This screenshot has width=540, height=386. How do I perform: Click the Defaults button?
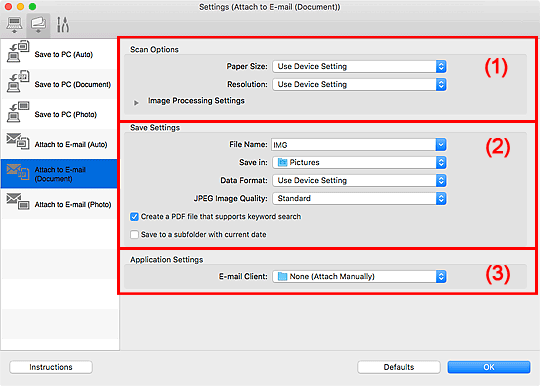click(x=399, y=367)
